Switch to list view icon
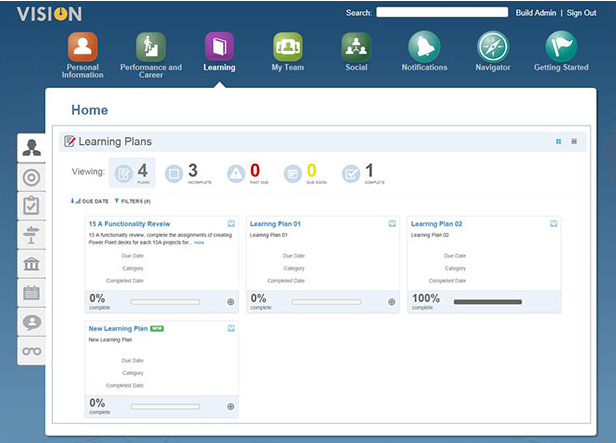The width and height of the screenshot is (616, 443). (574, 141)
